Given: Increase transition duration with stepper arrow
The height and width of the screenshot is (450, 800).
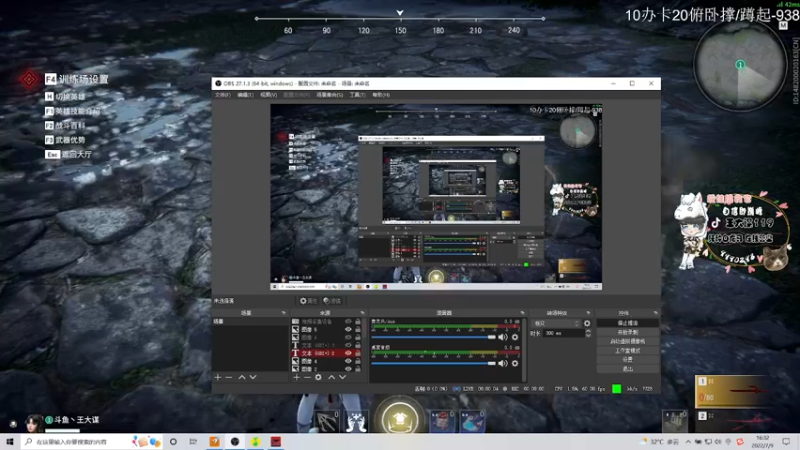Looking at the screenshot, I should click(x=588, y=331).
